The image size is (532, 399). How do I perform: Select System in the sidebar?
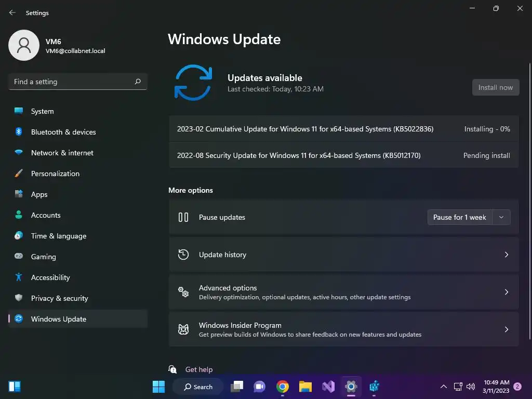click(78, 111)
